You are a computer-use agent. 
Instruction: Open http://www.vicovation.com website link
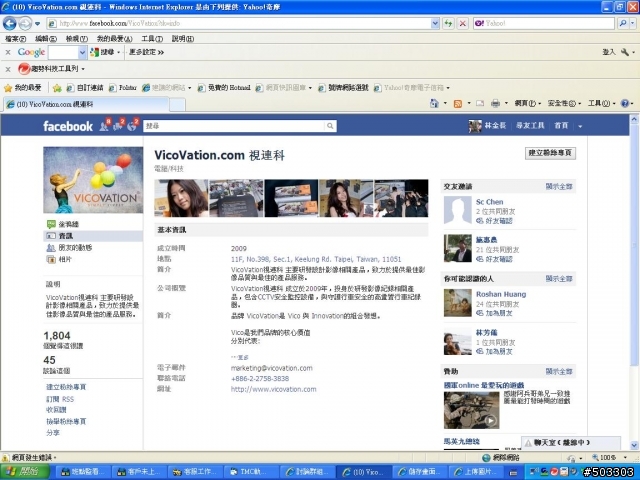(273, 389)
